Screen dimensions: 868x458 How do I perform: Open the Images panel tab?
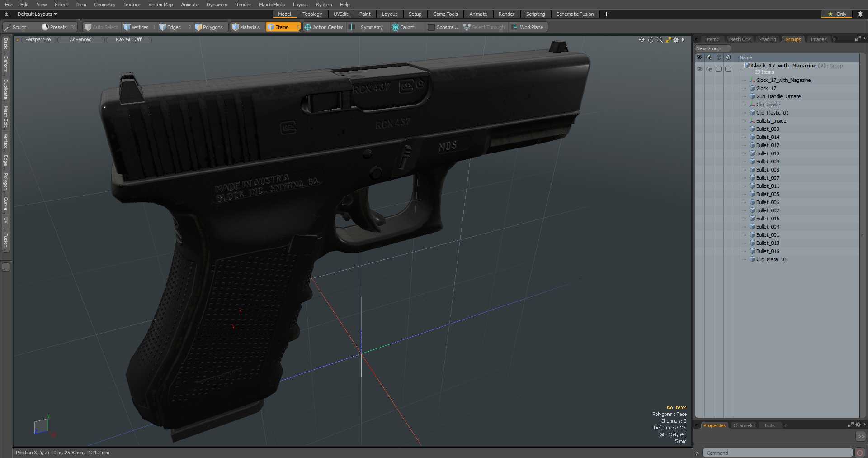pos(818,39)
